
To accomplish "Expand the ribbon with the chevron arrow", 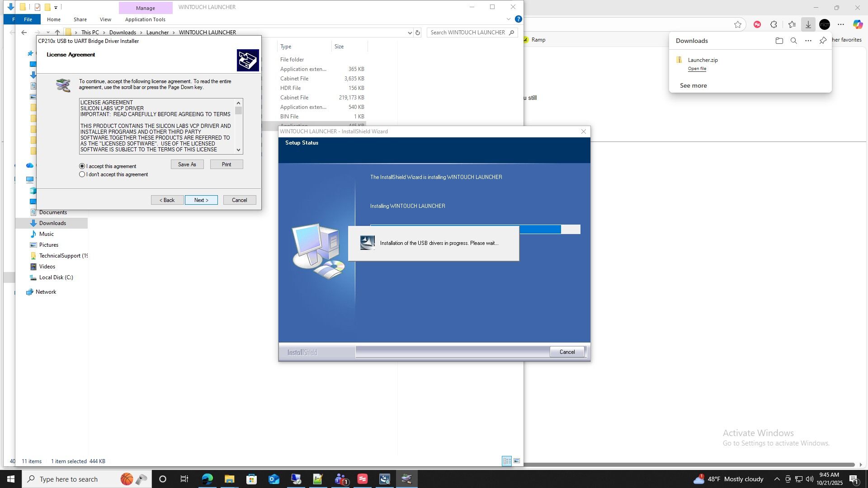I will [509, 19].
